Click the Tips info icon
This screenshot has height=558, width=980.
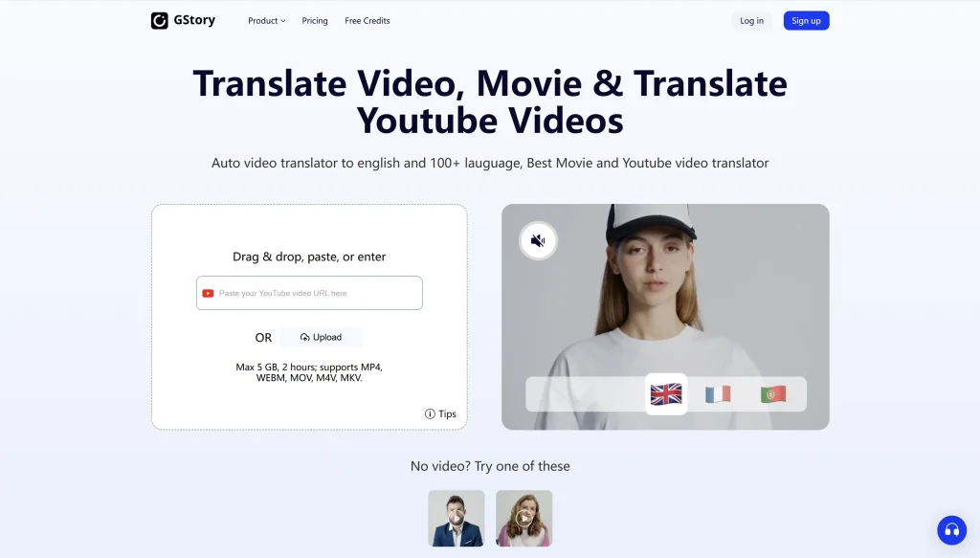pos(428,413)
